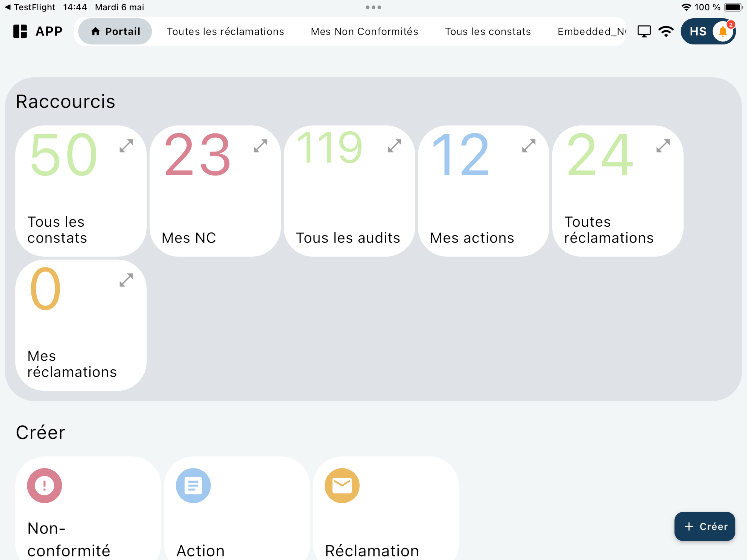Tap the battery status icon
This screenshot has height=560, width=747.
(734, 7)
